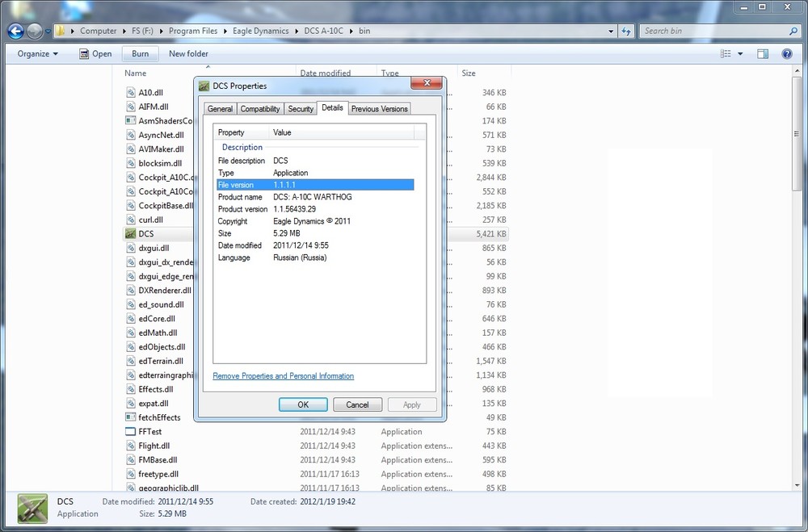Image resolution: width=808 pixels, height=532 pixels.
Task: Click the Forward navigation arrow
Action: tap(35, 31)
